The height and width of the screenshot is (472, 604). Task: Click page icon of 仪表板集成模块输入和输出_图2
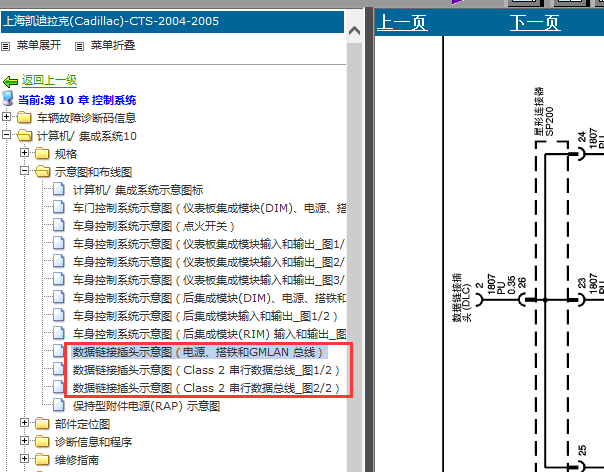(59, 261)
